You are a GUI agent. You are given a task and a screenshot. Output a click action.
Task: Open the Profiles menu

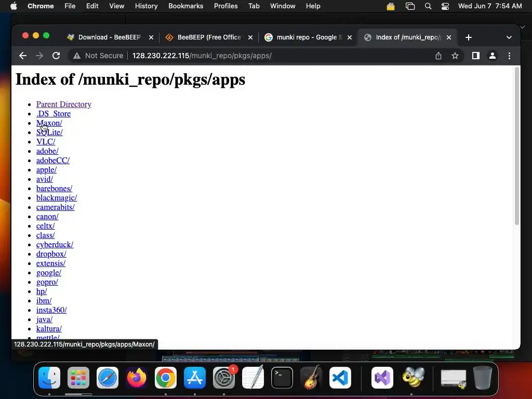pos(225,6)
